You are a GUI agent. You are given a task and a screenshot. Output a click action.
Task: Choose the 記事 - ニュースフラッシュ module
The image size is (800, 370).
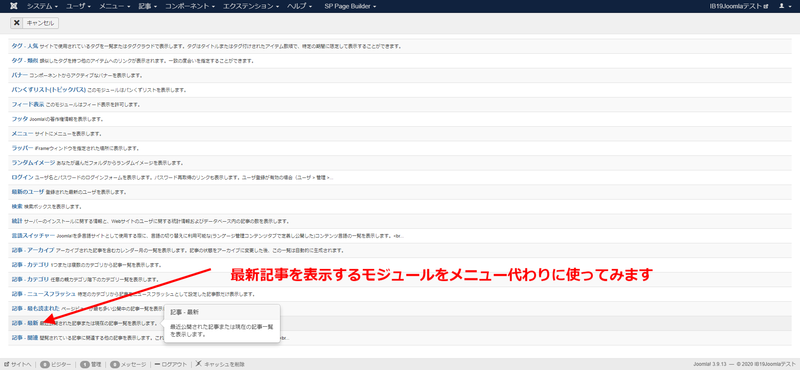coord(43,294)
